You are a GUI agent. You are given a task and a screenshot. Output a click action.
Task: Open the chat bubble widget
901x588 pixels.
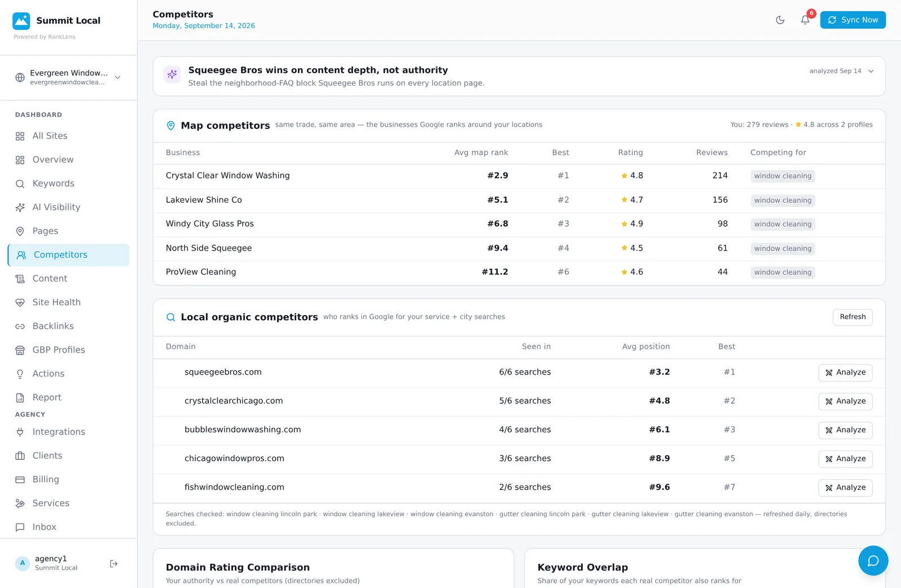[873, 560]
